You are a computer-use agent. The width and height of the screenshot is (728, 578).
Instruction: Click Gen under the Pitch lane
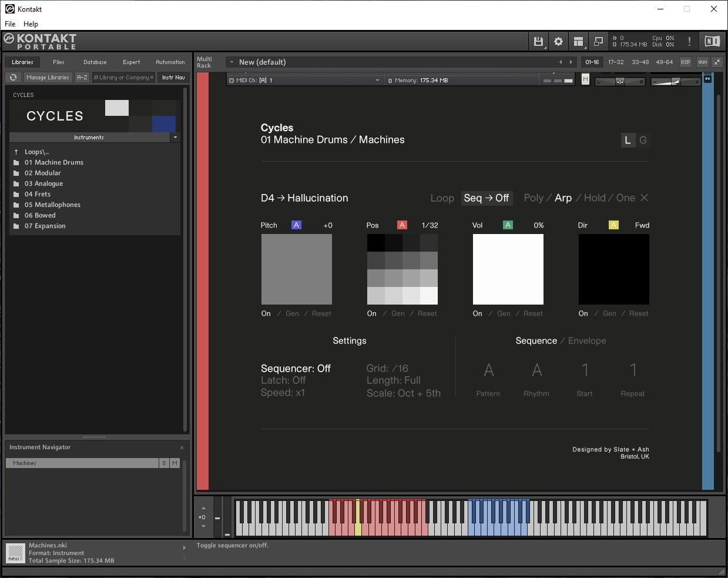[292, 313]
